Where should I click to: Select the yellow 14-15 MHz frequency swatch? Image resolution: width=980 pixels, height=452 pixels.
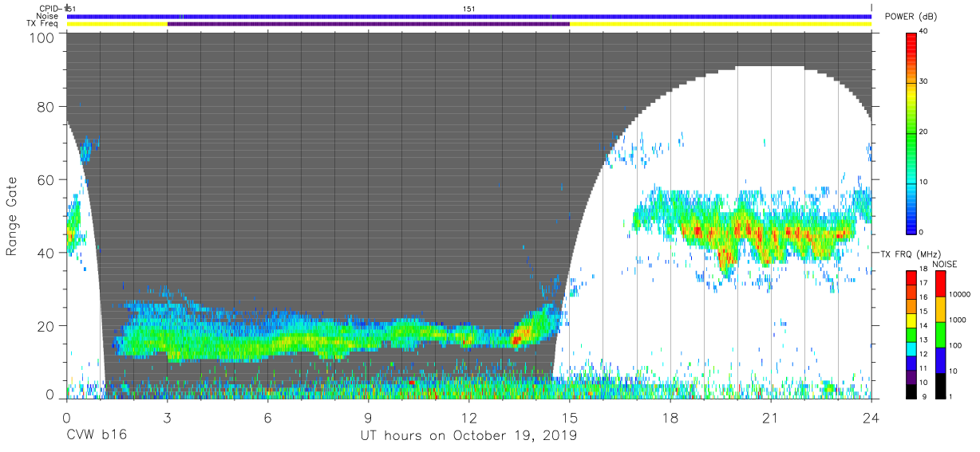coord(911,320)
